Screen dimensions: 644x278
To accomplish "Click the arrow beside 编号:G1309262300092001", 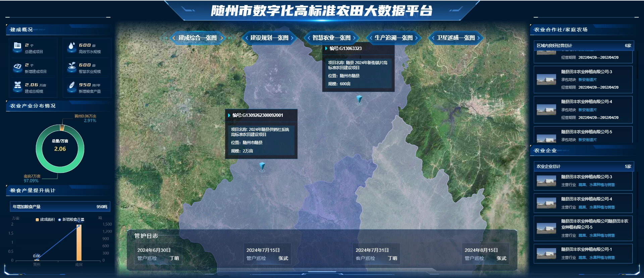I will point(229,115).
